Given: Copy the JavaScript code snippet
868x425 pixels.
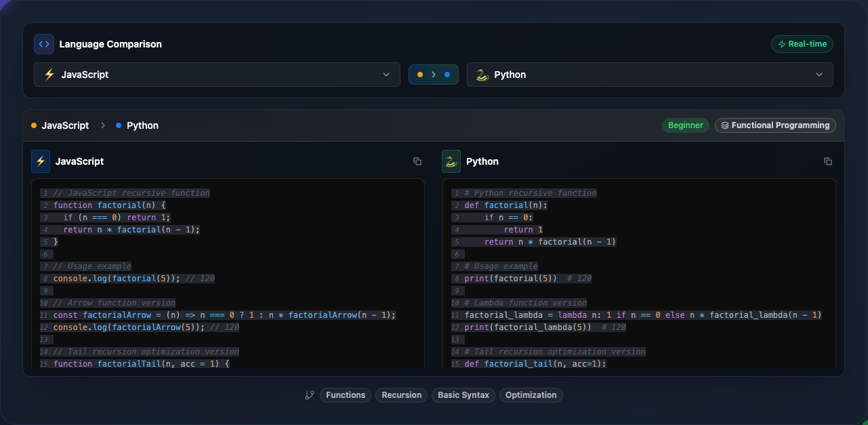Looking at the screenshot, I should click(417, 161).
